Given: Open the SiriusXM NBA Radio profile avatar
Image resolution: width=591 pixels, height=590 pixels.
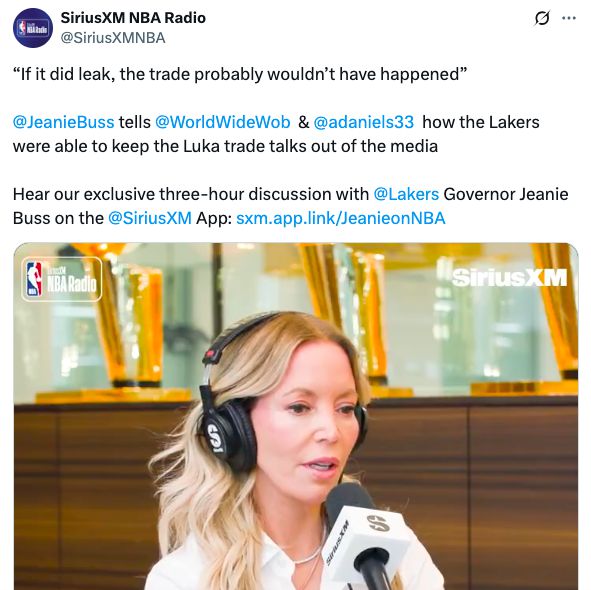Looking at the screenshot, I should [x=33, y=28].
